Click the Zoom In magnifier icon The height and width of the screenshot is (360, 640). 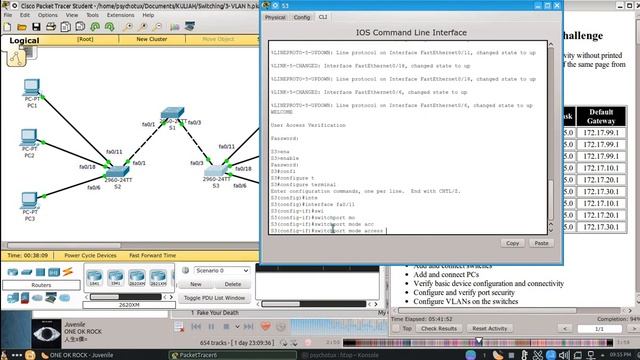click(128, 27)
